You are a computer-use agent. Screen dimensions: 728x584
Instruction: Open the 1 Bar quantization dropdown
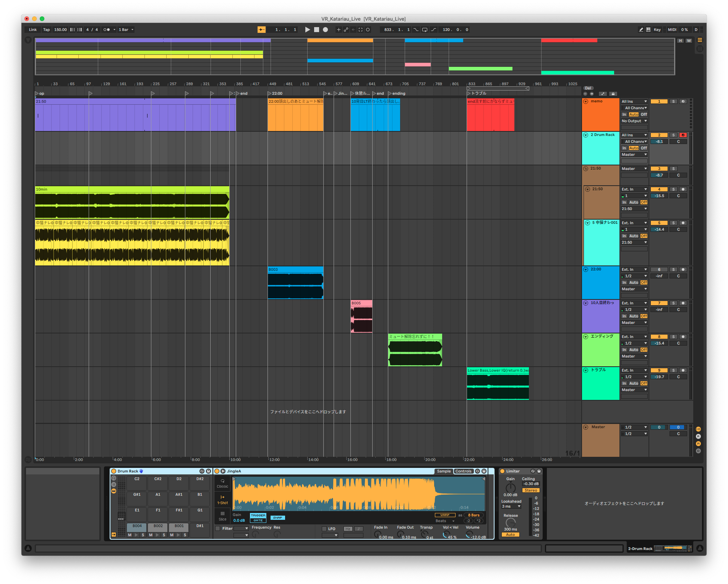click(126, 30)
